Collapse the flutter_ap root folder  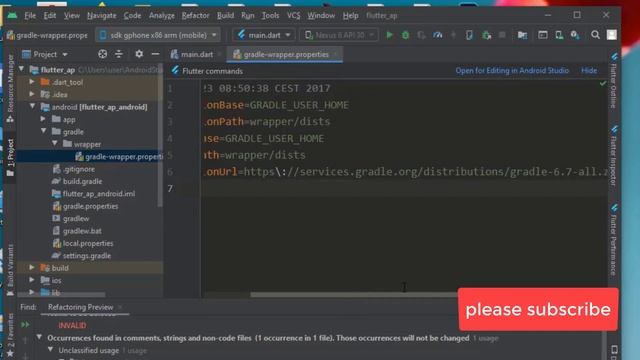point(22,69)
